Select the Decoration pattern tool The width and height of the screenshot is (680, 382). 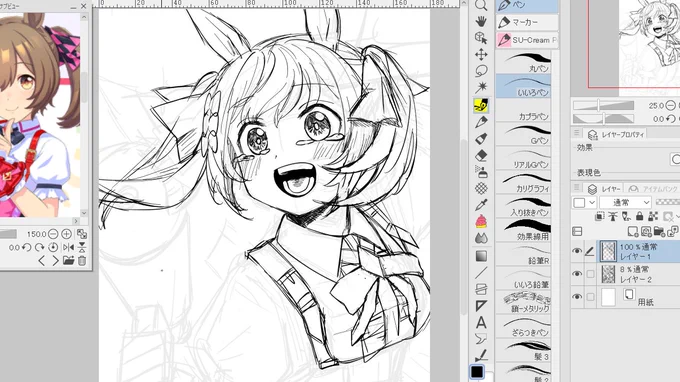481,188
